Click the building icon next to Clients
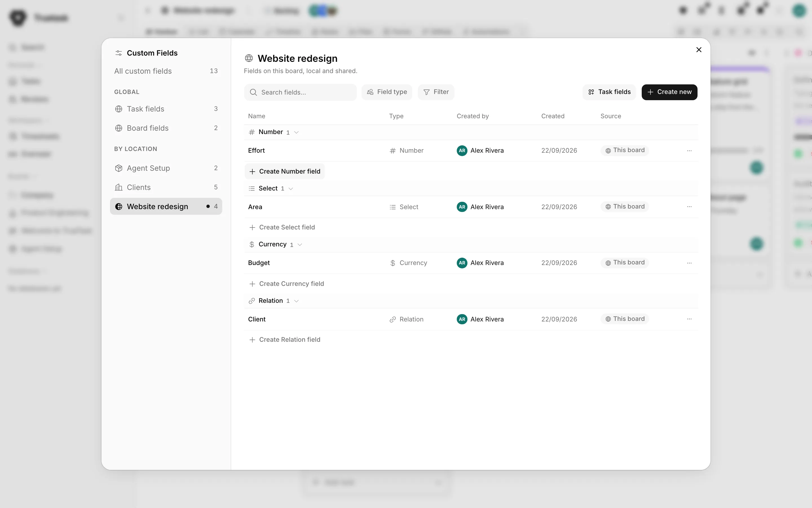The width and height of the screenshot is (812, 508). point(118,187)
